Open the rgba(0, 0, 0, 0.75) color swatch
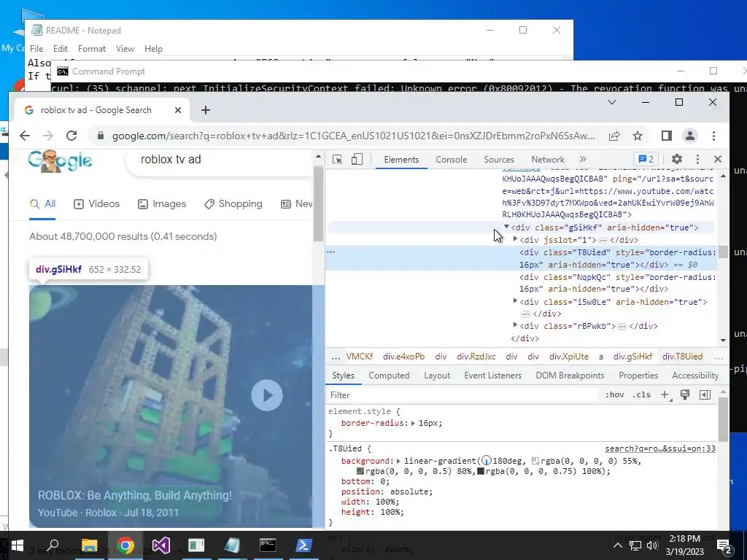 481,472
